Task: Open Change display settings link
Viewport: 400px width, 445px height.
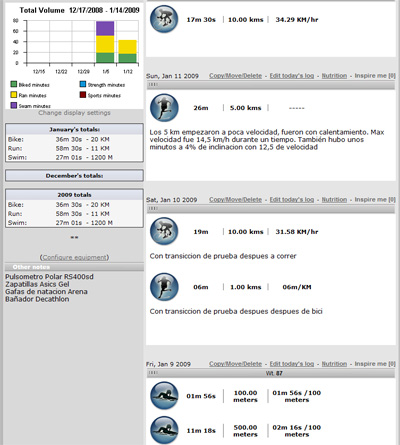Action: click(x=74, y=113)
